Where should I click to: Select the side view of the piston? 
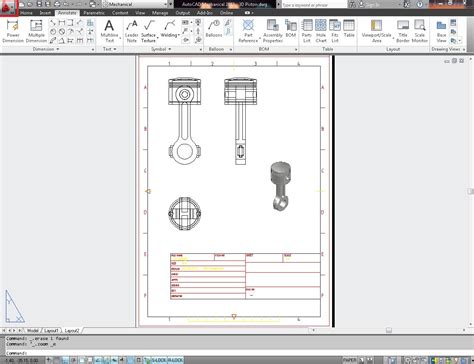(x=240, y=121)
